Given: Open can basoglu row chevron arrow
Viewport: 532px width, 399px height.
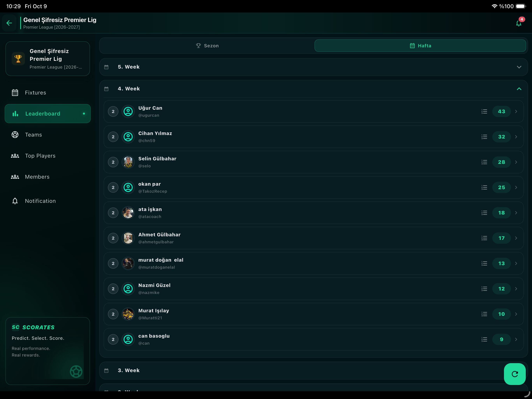Looking at the screenshot, I should (516, 339).
